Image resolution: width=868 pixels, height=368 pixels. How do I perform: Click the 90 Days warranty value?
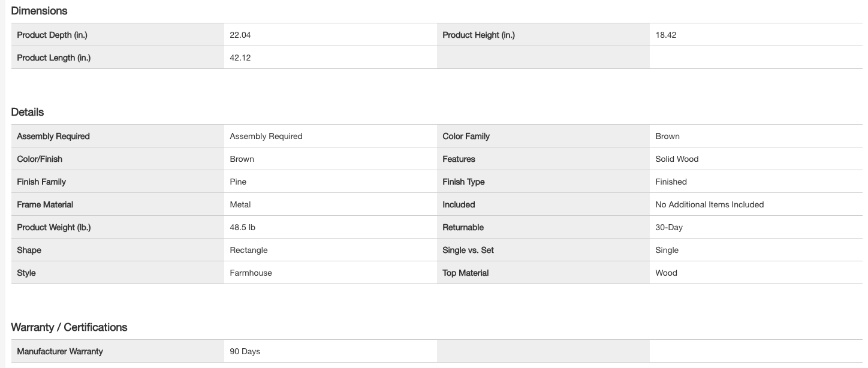245,352
